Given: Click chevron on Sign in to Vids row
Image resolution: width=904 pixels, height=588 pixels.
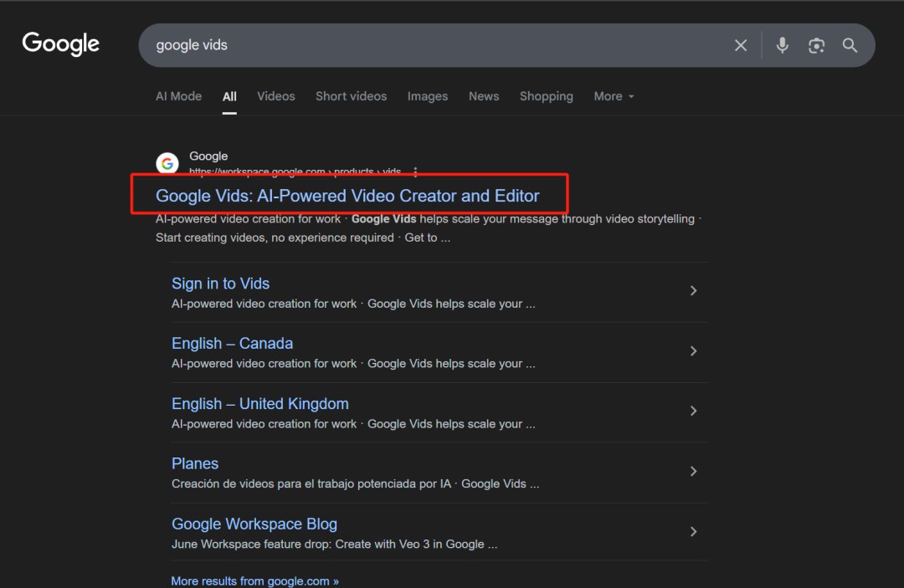Looking at the screenshot, I should click(694, 291).
